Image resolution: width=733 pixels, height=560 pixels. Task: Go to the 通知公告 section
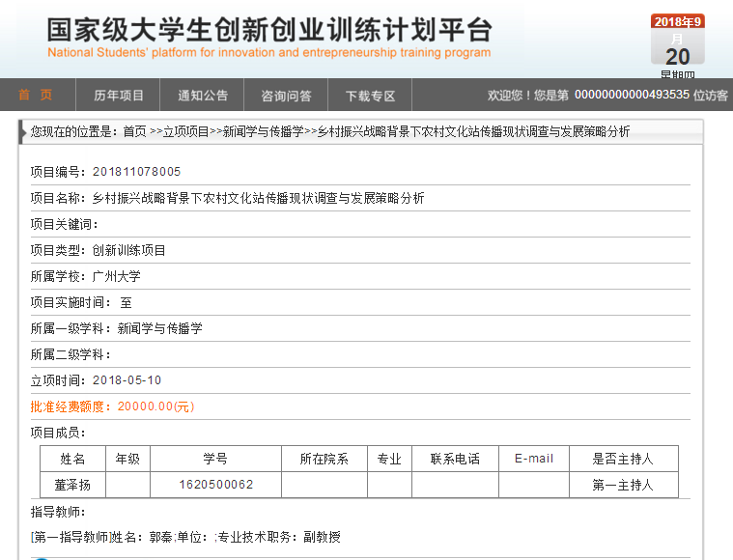pos(203,95)
